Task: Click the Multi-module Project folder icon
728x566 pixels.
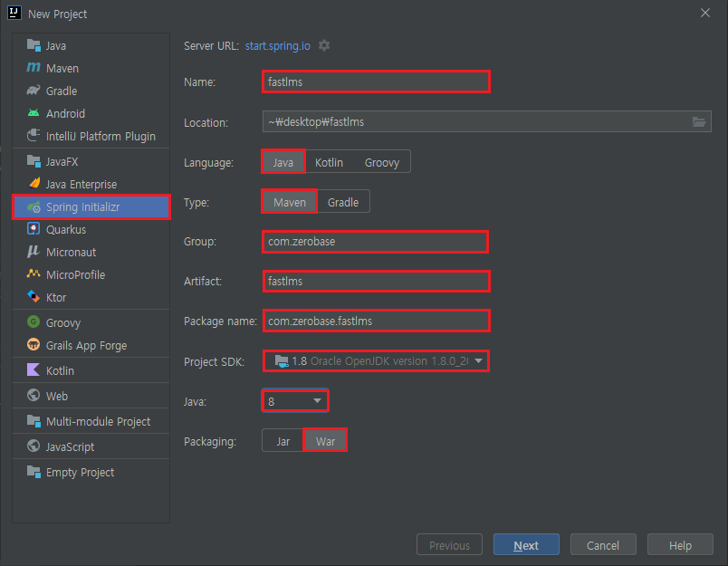Action: point(34,421)
